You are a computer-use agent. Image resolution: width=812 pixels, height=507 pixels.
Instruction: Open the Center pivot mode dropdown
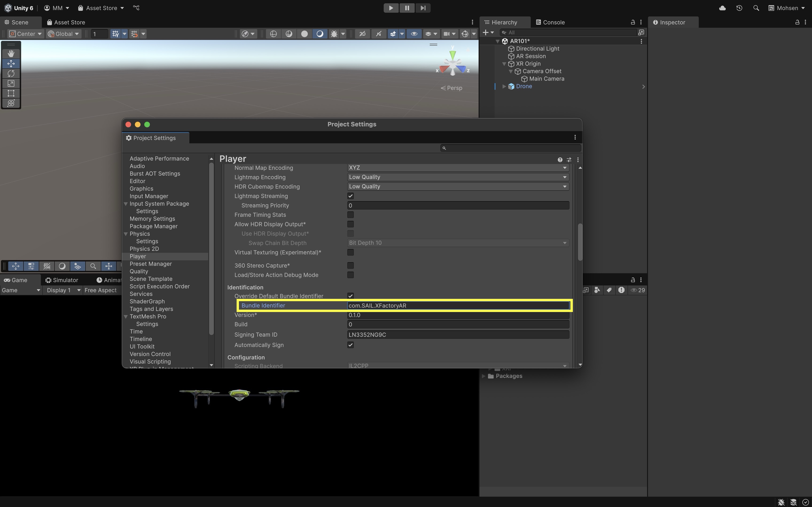pos(26,34)
